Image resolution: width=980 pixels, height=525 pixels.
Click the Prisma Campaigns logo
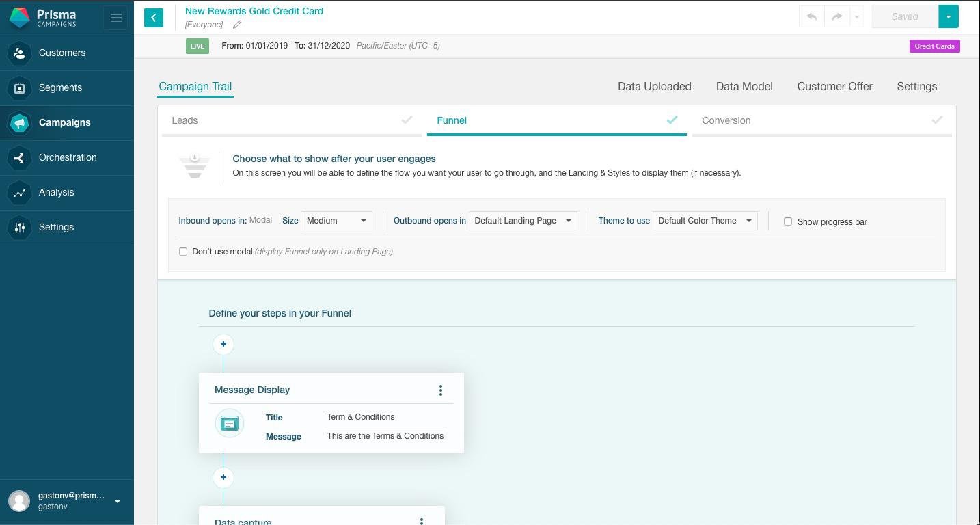tap(42, 18)
